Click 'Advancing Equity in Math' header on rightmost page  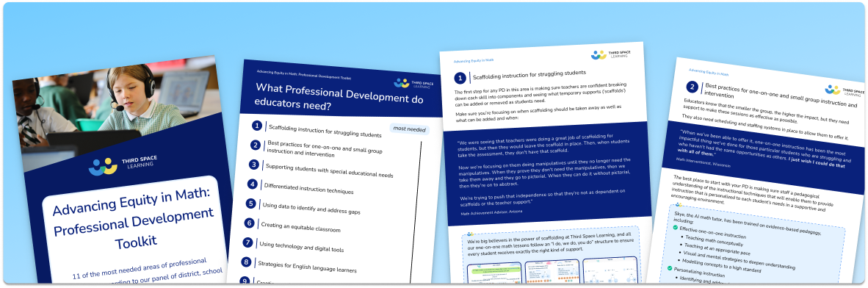click(709, 72)
